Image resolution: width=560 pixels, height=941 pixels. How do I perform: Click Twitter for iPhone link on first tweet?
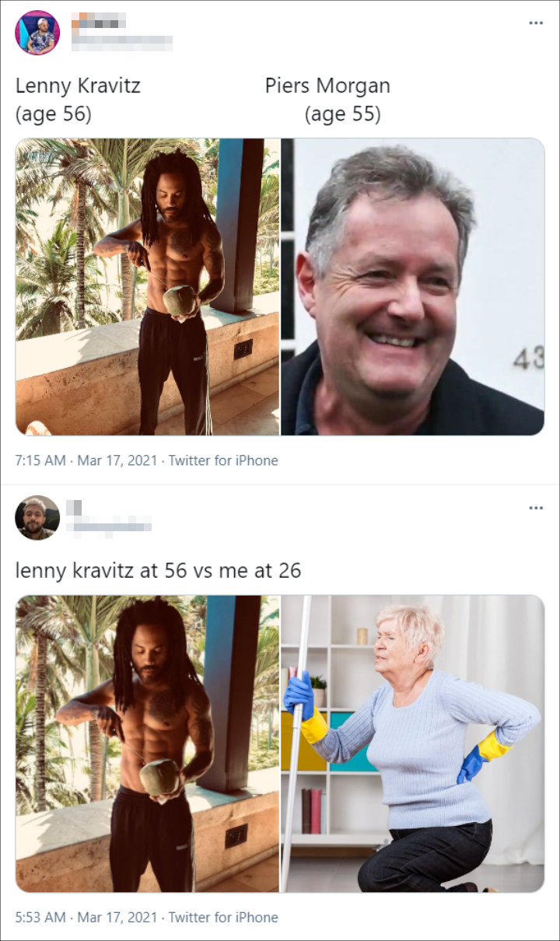pos(223,460)
